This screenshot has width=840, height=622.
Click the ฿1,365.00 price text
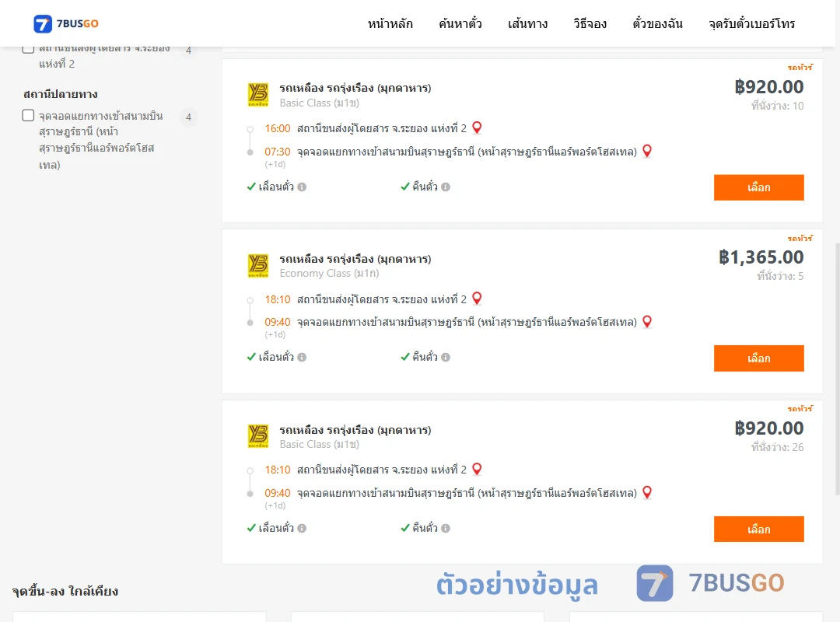point(761,257)
